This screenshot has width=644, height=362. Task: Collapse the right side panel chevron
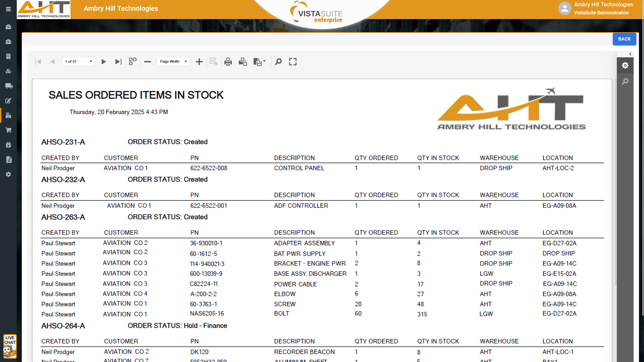630,54
